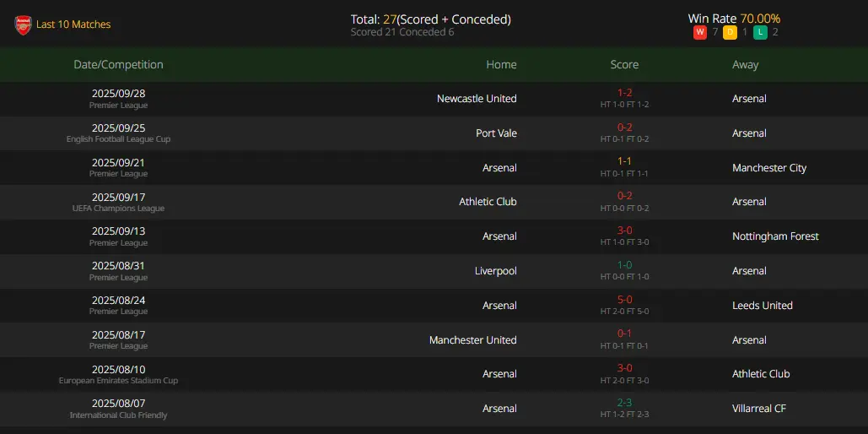
Task: Click the Home column header
Action: point(501,65)
